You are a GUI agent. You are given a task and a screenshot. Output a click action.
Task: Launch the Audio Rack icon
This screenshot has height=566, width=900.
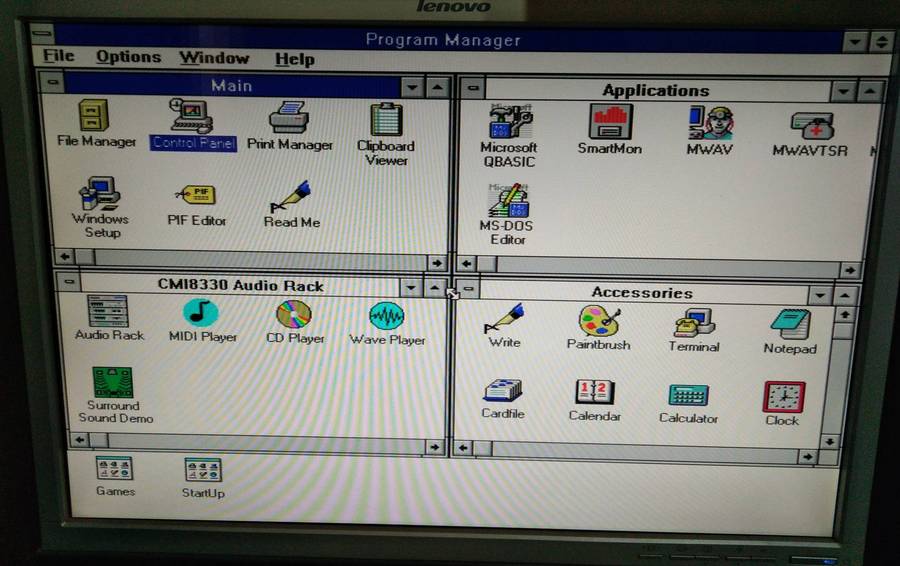(108, 318)
